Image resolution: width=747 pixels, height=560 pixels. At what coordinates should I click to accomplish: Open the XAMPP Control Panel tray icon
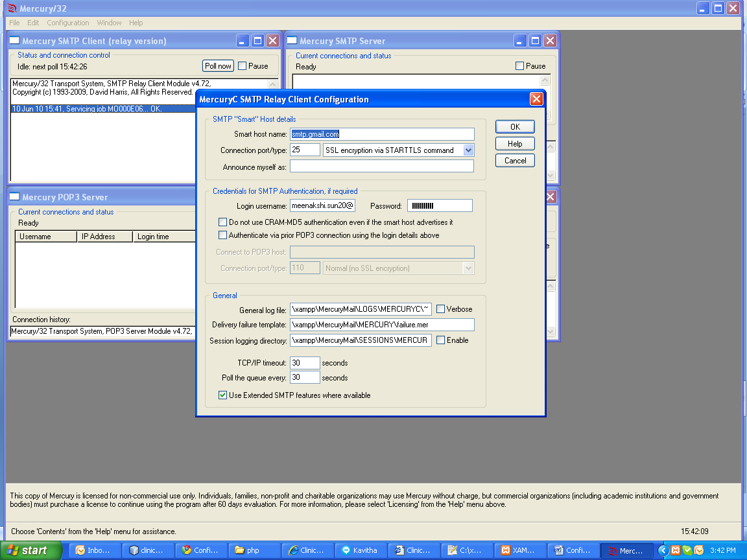point(676,550)
